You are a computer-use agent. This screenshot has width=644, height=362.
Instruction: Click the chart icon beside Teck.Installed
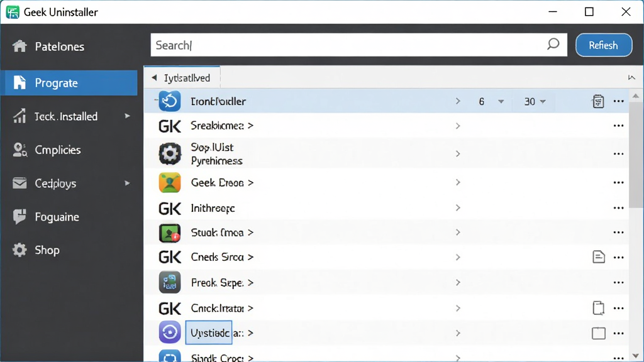pyautogui.click(x=19, y=116)
